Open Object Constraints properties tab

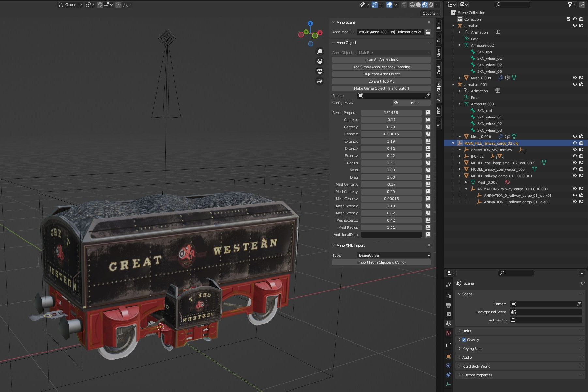[448, 375]
